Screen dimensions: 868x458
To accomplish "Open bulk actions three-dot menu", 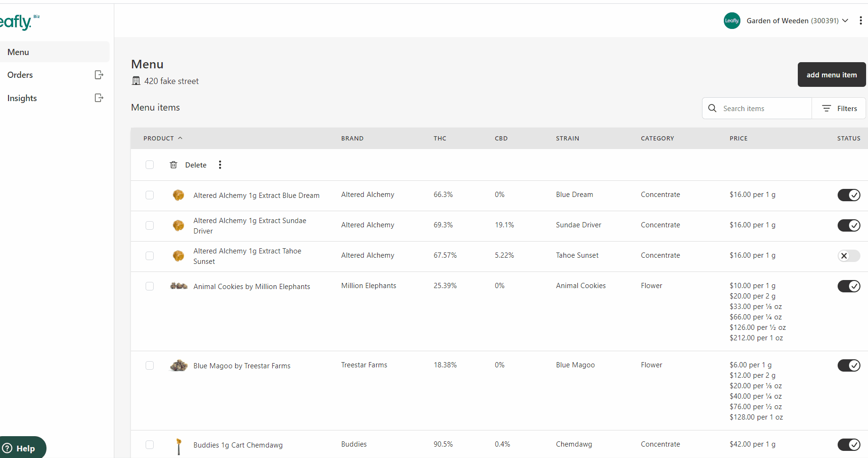I will [x=220, y=165].
